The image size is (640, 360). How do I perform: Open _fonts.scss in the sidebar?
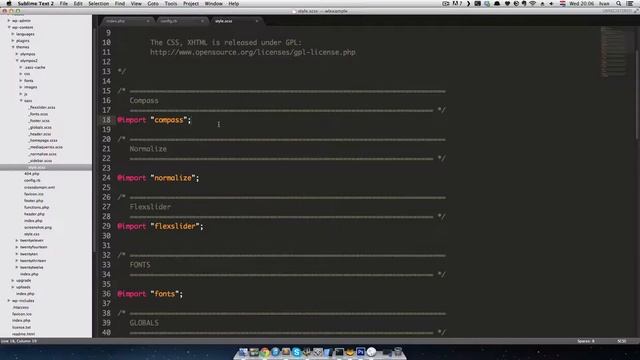coord(38,114)
